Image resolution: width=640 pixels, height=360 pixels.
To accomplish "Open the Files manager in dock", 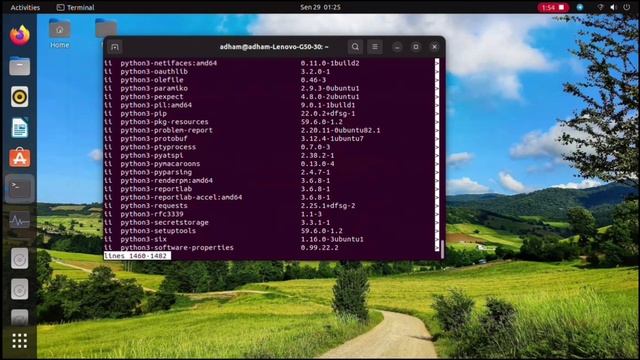I will pos(20,66).
